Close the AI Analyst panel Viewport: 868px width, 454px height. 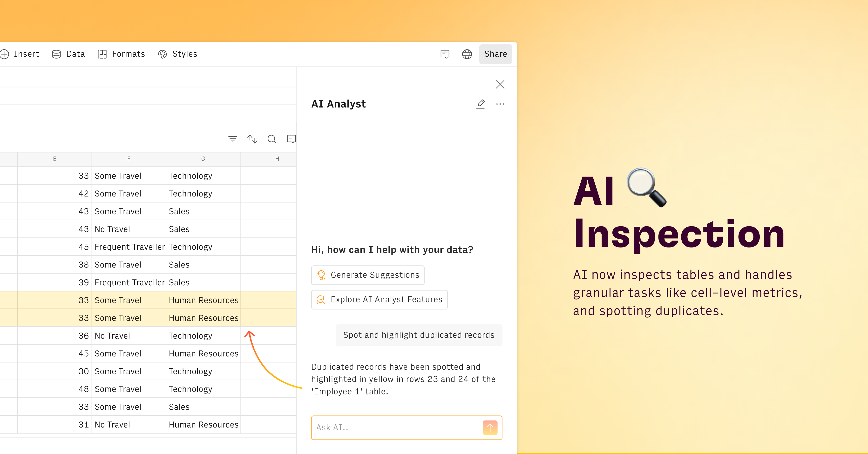[x=500, y=84]
